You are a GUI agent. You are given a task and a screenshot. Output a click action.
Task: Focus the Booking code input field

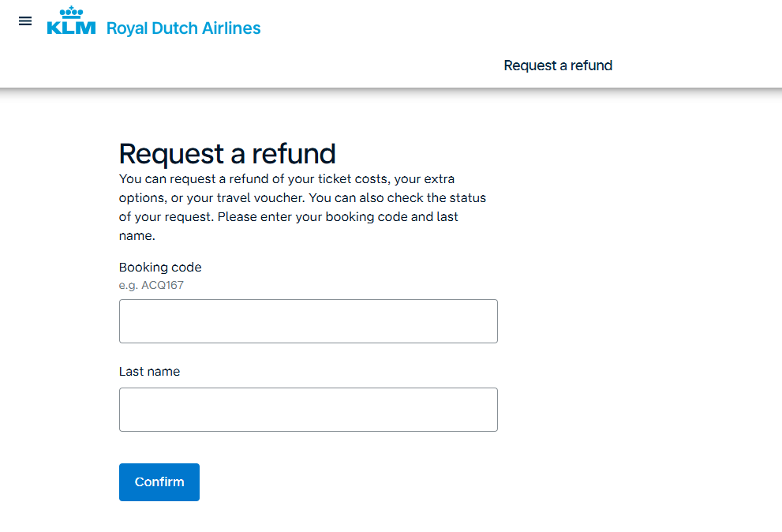(308, 321)
